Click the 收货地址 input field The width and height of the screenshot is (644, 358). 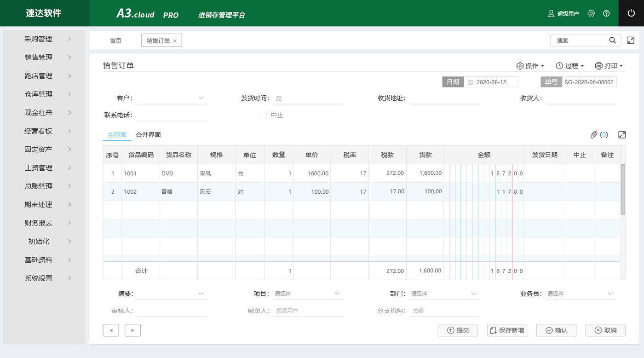click(445, 98)
